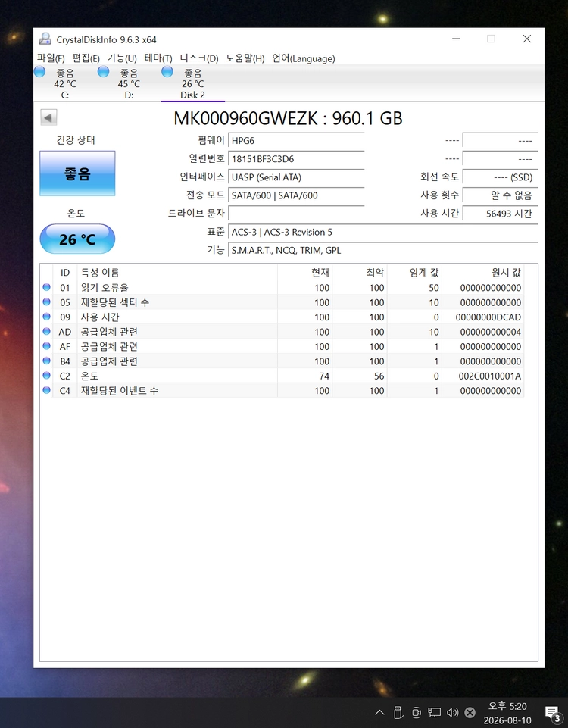Click the CrystalDiskInfo app icon in title bar
This screenshot has height=728, width=568.
click(x=45, y=39)
